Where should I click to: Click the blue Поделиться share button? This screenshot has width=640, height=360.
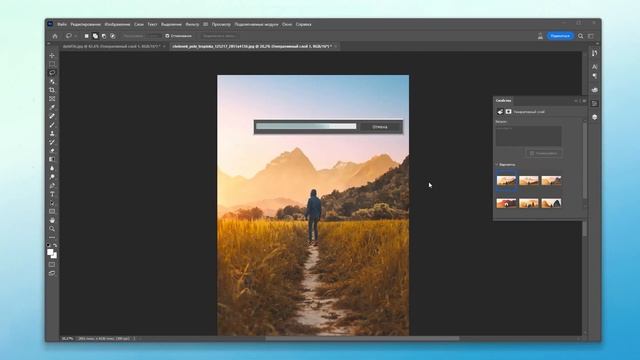[560, 36]
